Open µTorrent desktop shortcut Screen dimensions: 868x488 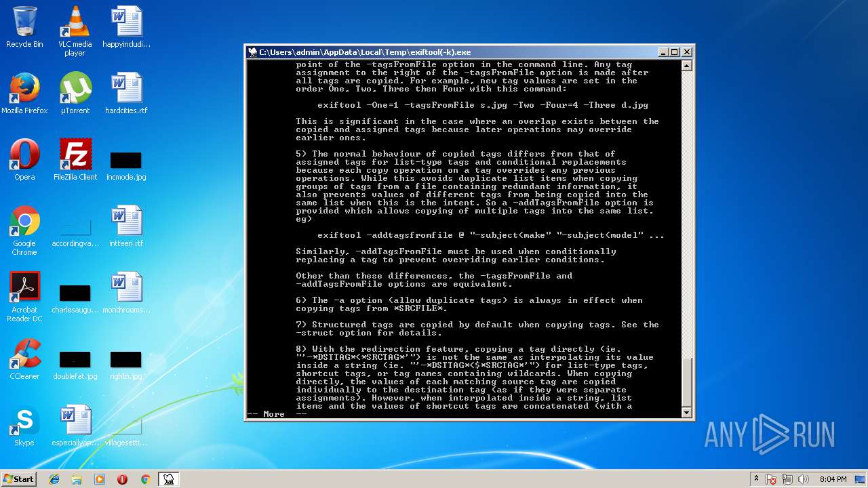tap(75, 94)
